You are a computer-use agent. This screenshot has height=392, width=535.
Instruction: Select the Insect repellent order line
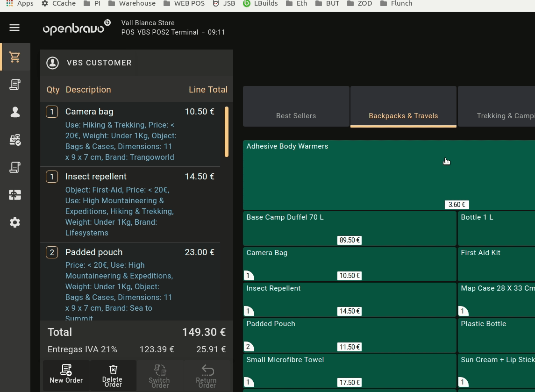coord(130,204)
